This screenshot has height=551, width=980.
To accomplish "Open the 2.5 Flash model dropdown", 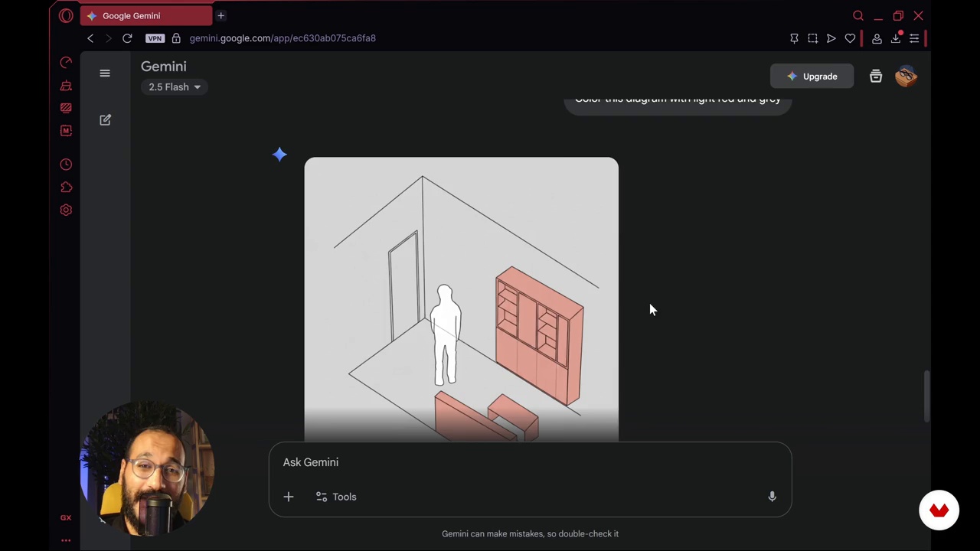I will click(175, 87).
